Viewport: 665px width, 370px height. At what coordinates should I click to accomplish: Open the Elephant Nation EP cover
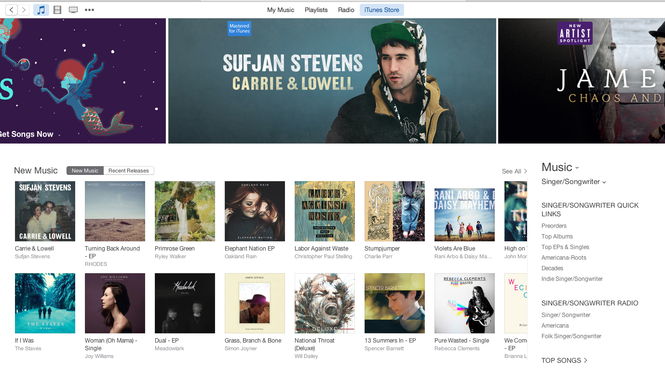255,211
